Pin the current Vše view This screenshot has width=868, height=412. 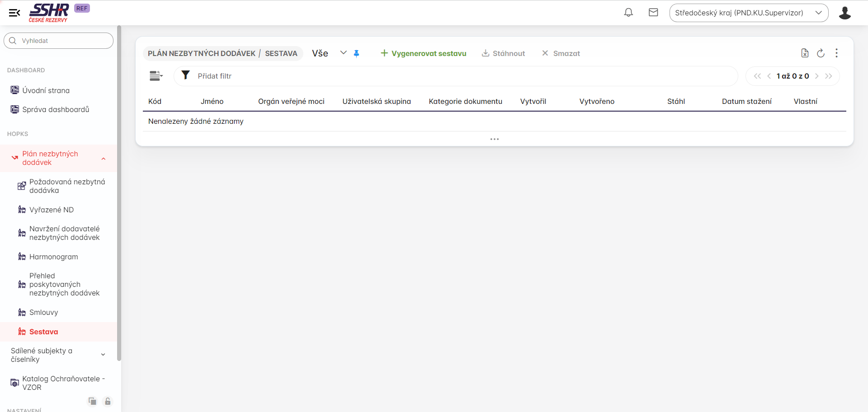[x=356, y=53]
